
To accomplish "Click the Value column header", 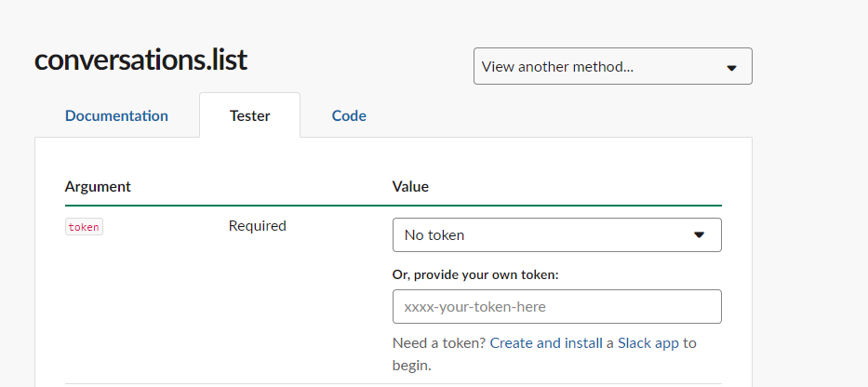I will click(410, 187).
